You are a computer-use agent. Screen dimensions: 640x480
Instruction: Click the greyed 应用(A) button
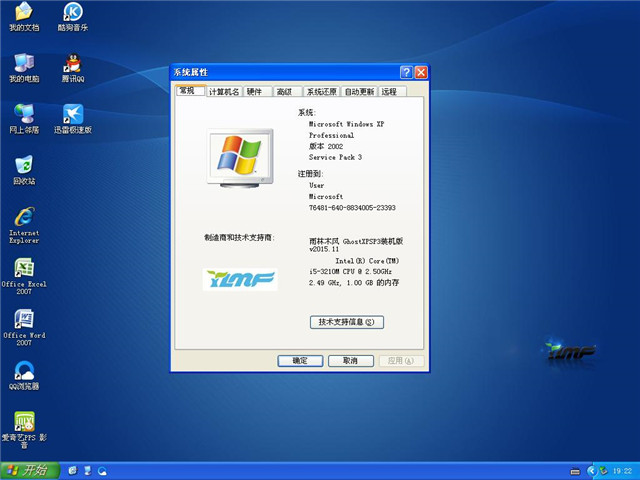pyautogui.click(x=401, y=361)
